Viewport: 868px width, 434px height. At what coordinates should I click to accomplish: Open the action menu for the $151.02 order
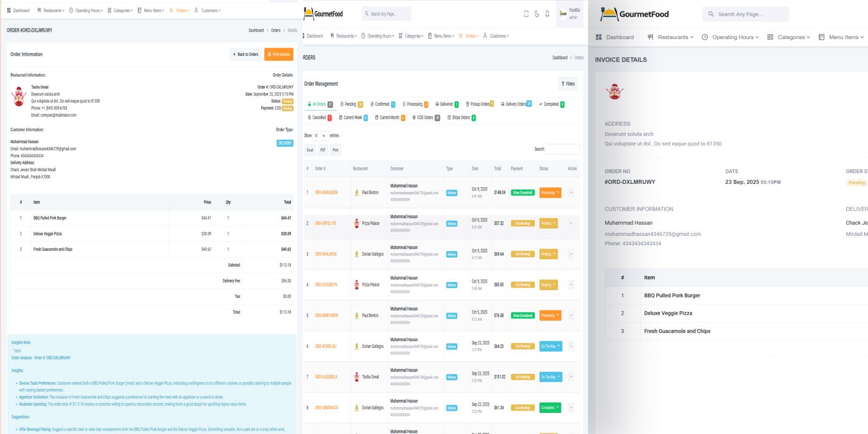tap(571, 377)
